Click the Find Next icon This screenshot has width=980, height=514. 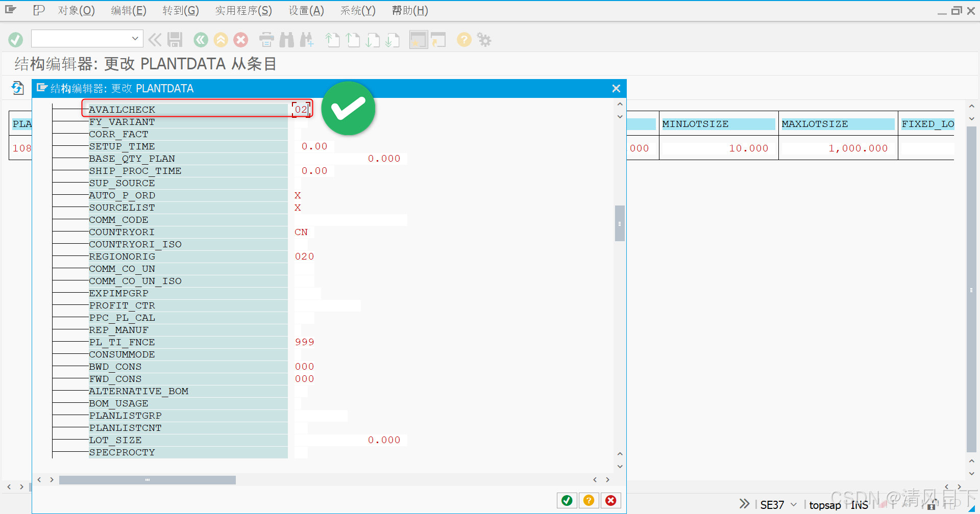pyautogui.click(x=307, y=40)
